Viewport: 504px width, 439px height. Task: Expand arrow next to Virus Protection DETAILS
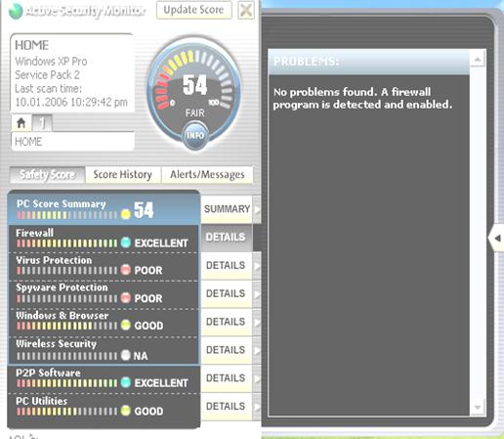[257, 266]
